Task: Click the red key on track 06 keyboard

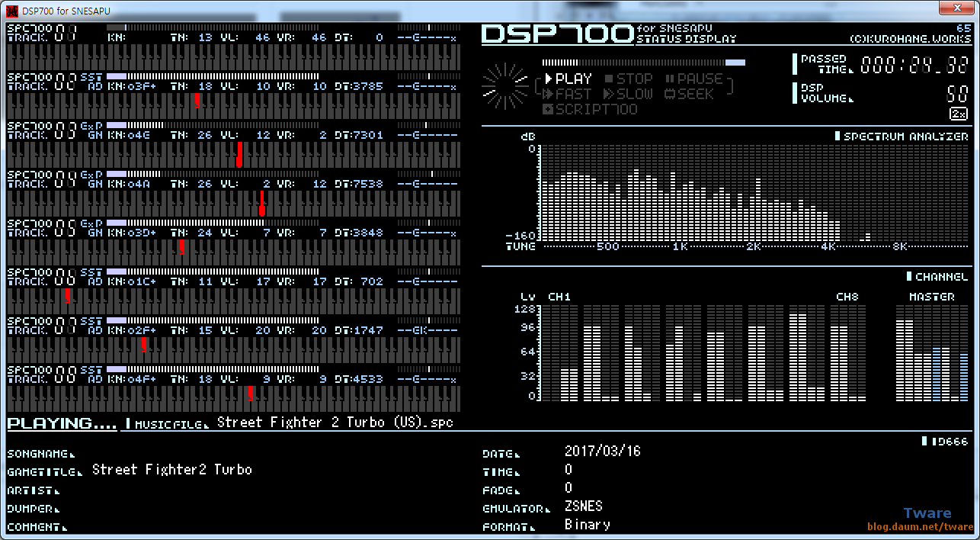Action: pyautogui.click(x=68, y=296)
